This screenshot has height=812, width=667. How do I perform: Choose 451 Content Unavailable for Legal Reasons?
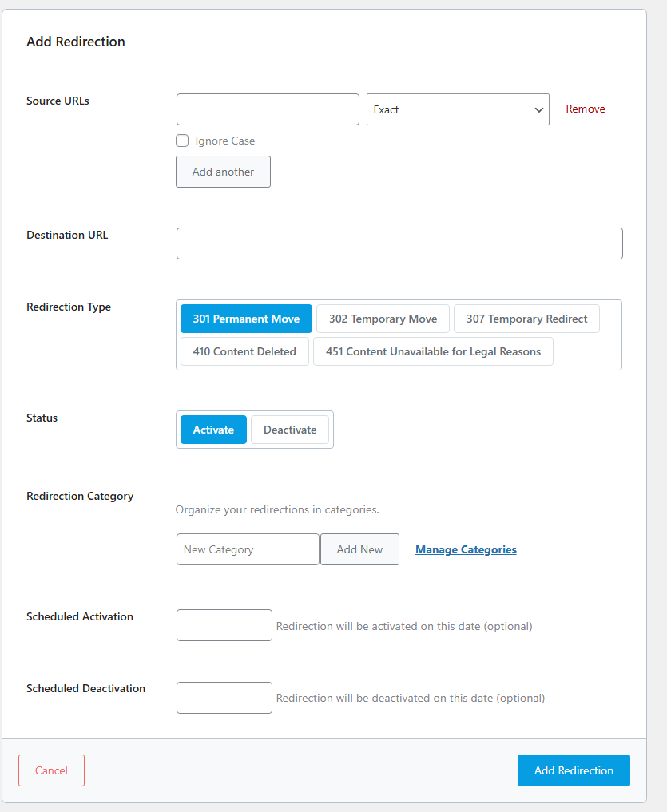click(433, 351)
